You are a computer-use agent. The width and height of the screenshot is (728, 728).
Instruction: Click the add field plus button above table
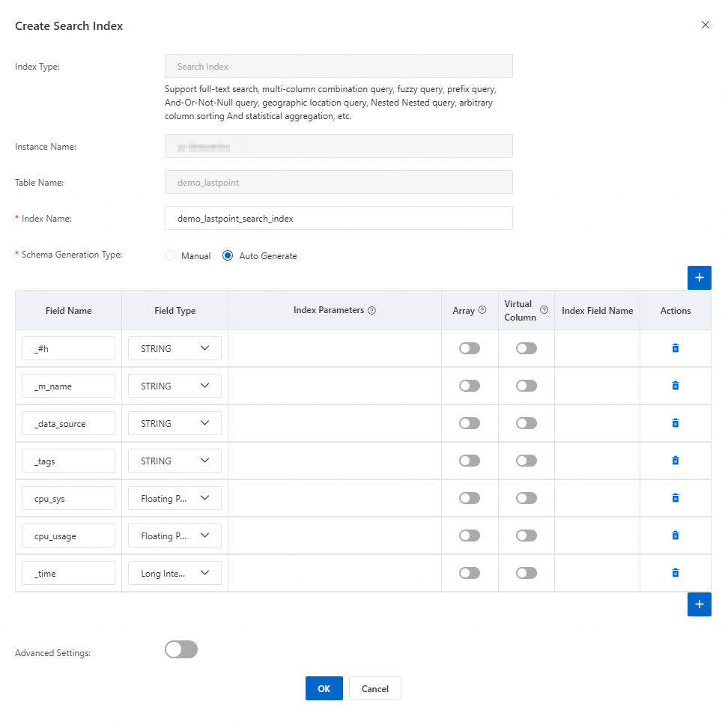[x=699, y=278]
